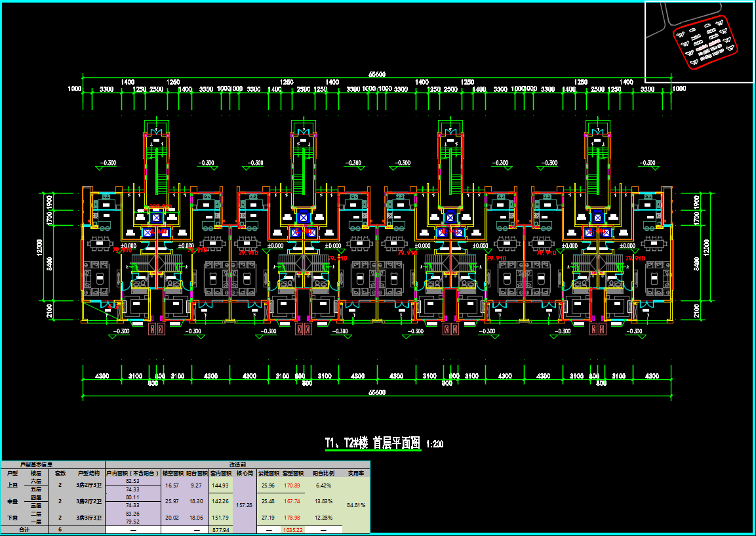The image size is (756, 536).
Task: Click the site plan thumbnail in the corner
Action: coord(699,42)
